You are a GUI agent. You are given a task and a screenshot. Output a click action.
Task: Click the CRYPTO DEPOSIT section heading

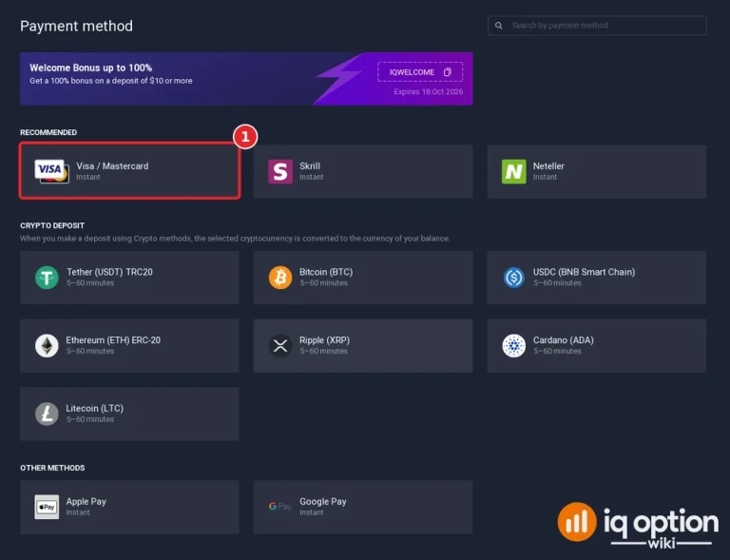coord(52,225)
